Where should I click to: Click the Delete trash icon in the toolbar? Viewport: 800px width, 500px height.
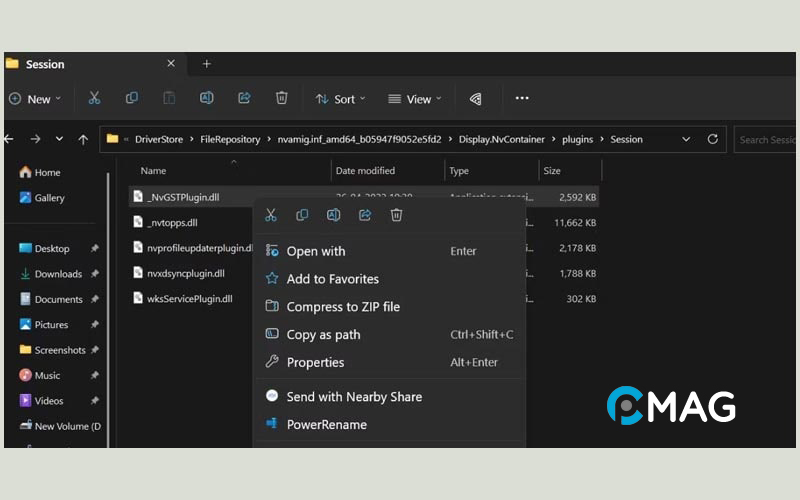pos(282,98)
